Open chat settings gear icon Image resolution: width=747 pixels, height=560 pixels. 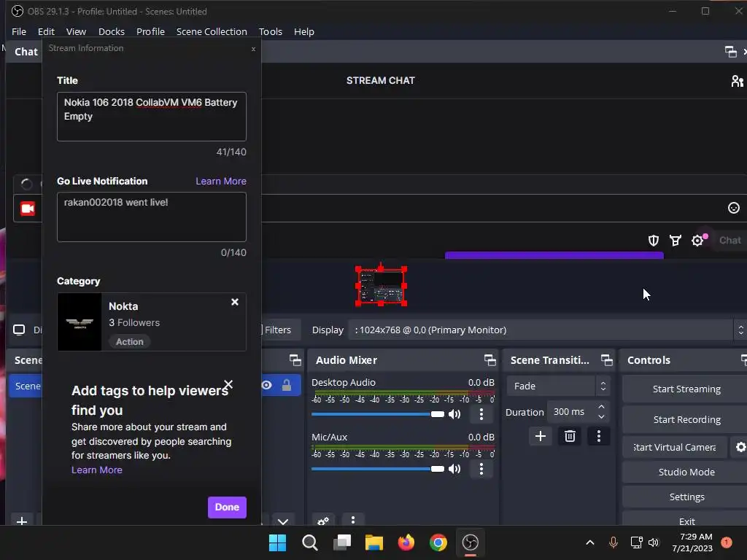point(697,241)
